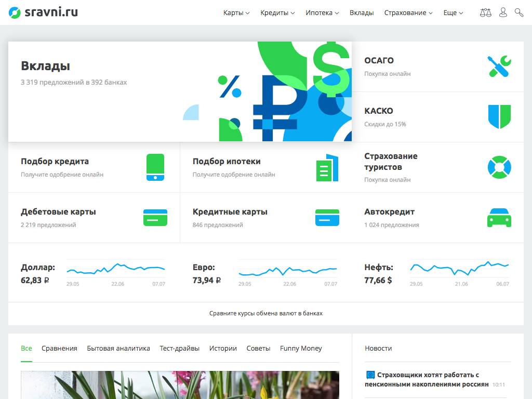This screenshot has width=532, height=399.
Task: Expand the Кредиты dropdown menu
Action: [277, 12]
